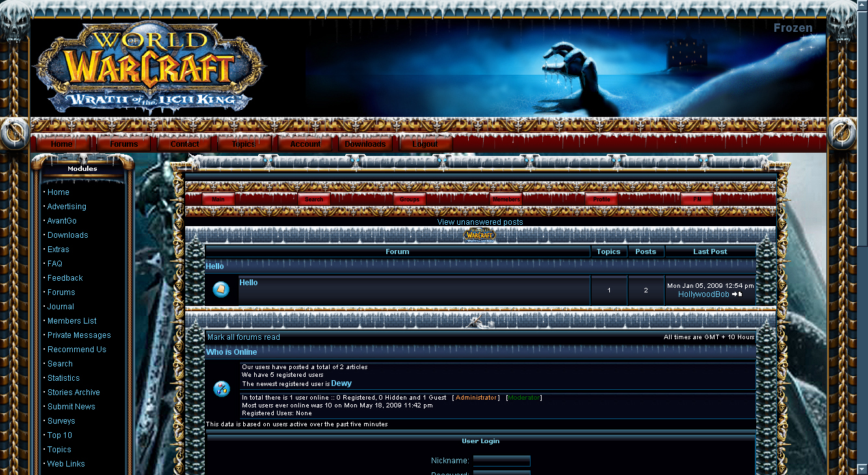Viewport: 868px width, 475px height.
Task: Click the right round medallion beside navbar
Action: (x=843, y=134)
